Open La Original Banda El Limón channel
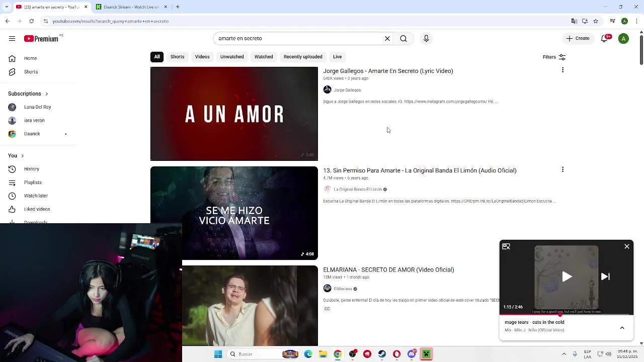Viewport: 644px width, 362px height. pos(358,190)
